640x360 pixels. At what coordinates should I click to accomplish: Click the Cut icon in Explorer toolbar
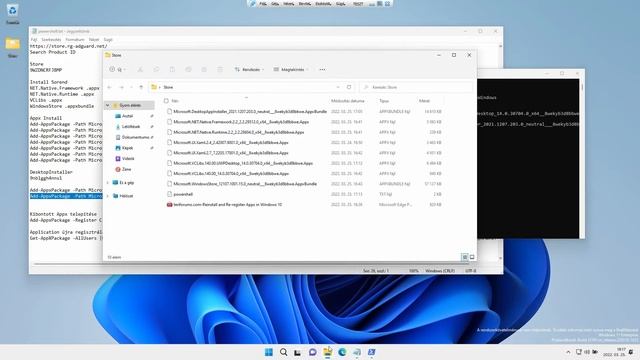(x=140, y=70)
